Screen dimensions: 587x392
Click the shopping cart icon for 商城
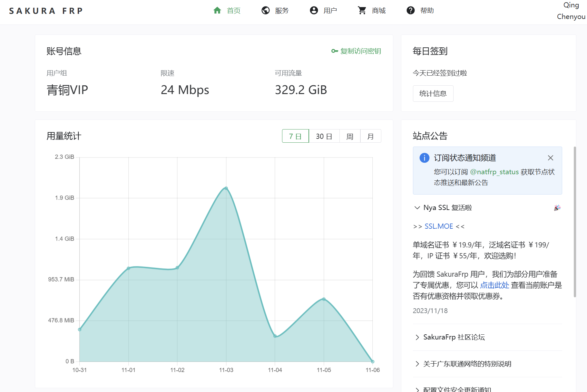(x=362, y=11)
